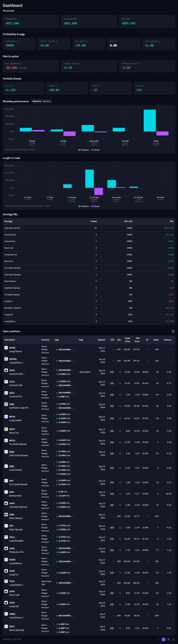Click the Treynor Ratio info icon
The height and width of the screenshot is (644, 178).
pyautogui.click(x=138, y=64)
